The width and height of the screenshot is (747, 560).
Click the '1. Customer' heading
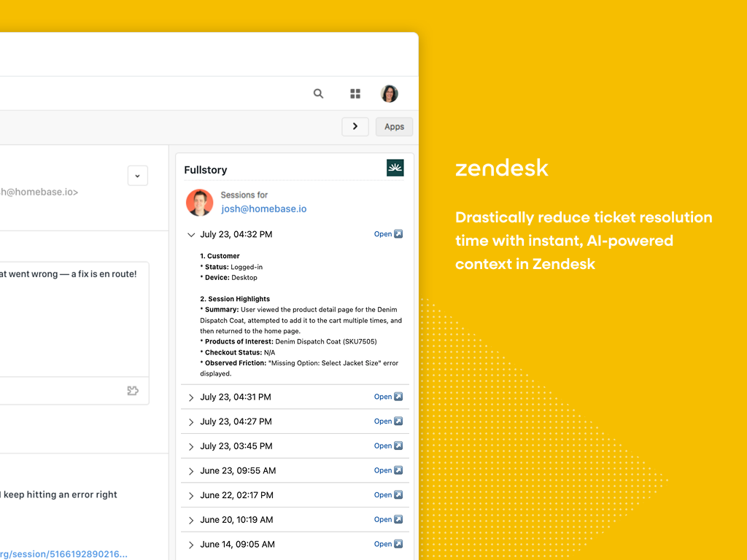220,256
